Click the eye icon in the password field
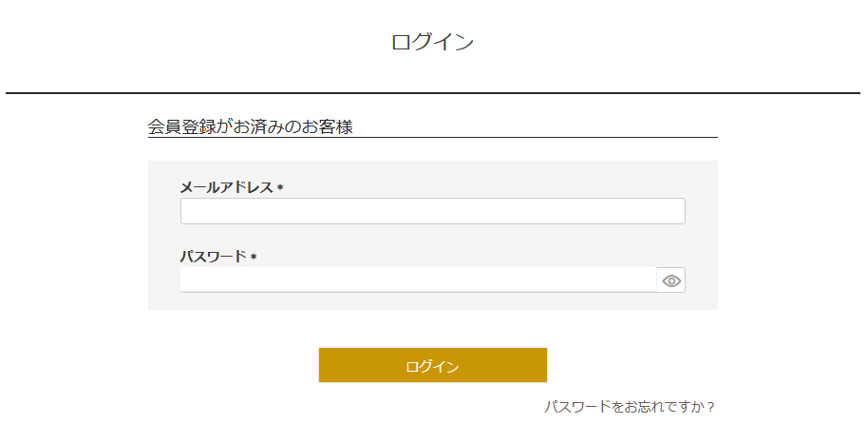Image resolution: width=868 pixels, height=443 pixels. tap(671, 280)
